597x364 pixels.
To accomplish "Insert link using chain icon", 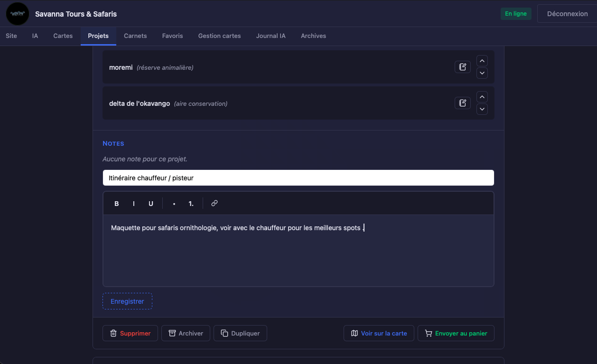I will pos(215,203).
